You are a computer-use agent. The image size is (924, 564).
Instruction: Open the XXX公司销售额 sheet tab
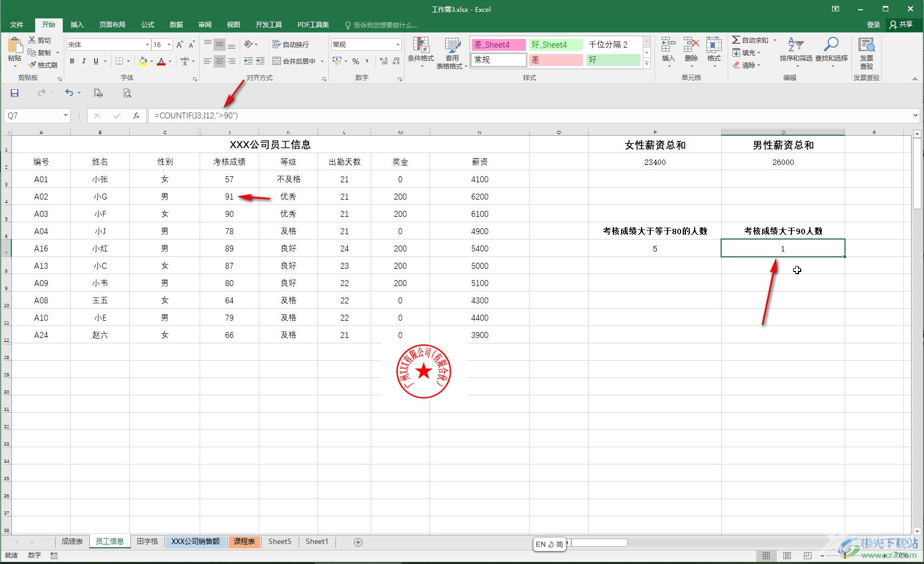(x=196, y=541)
